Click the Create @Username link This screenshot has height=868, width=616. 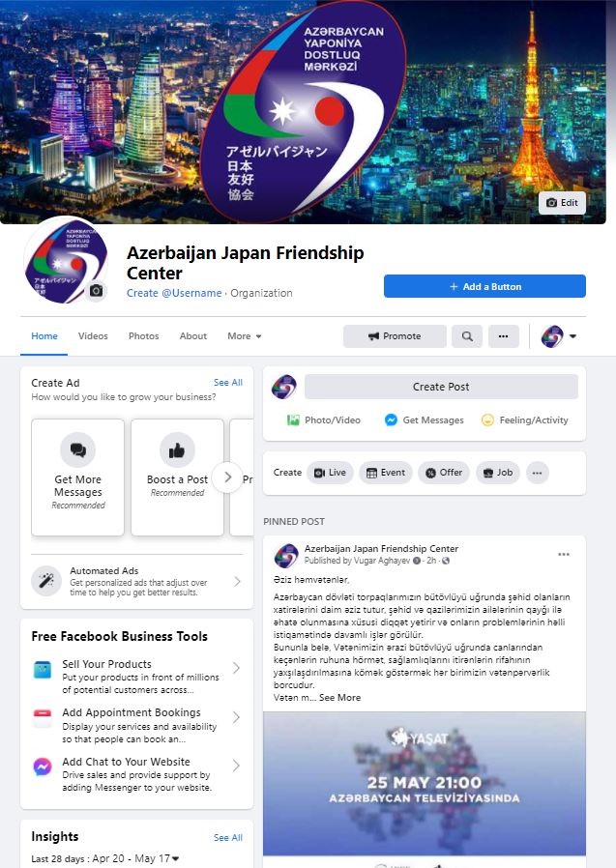click(x=174, y=293)
